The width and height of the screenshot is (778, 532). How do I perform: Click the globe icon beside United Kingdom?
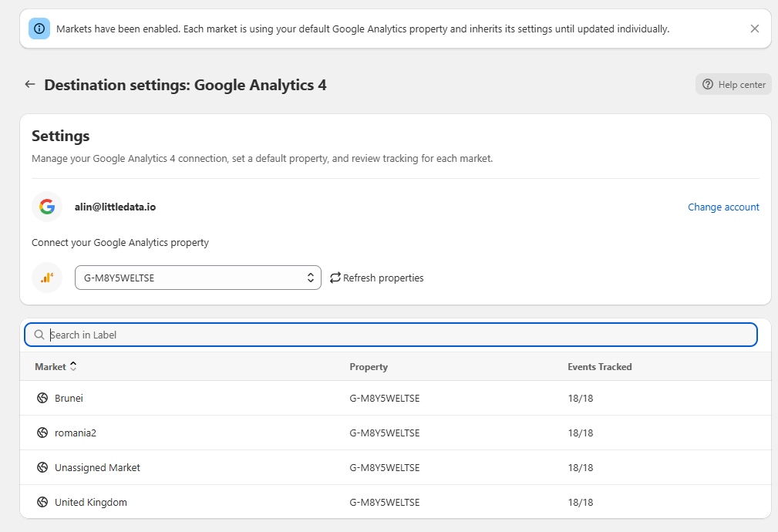pyautogui.click(x=42, y=503)
